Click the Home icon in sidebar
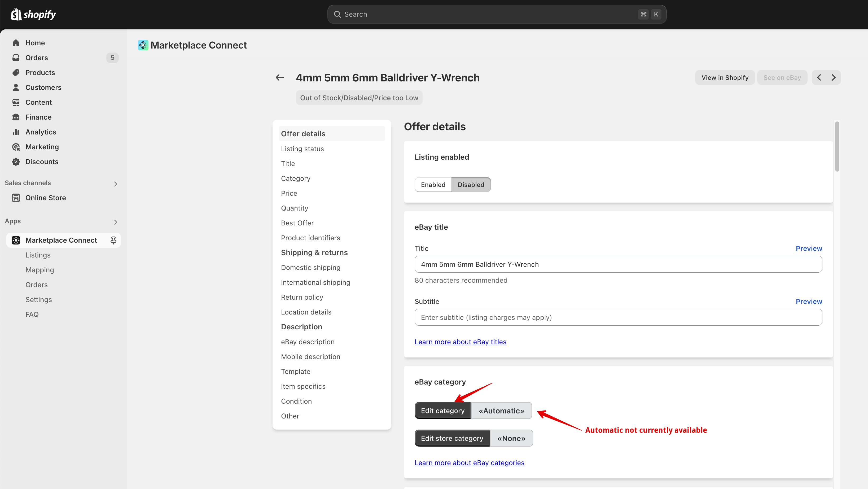Screen dimensions: 868x489 16,43
